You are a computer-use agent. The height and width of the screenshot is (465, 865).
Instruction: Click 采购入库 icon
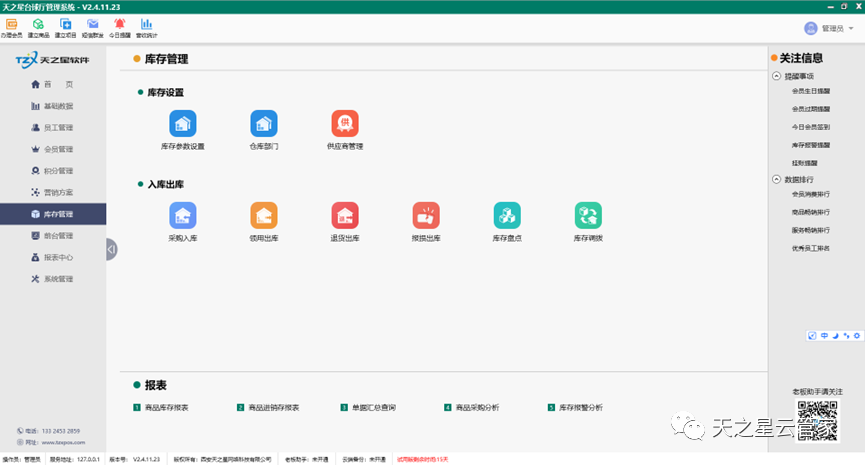pyautogui.click(x=182, y=215)
